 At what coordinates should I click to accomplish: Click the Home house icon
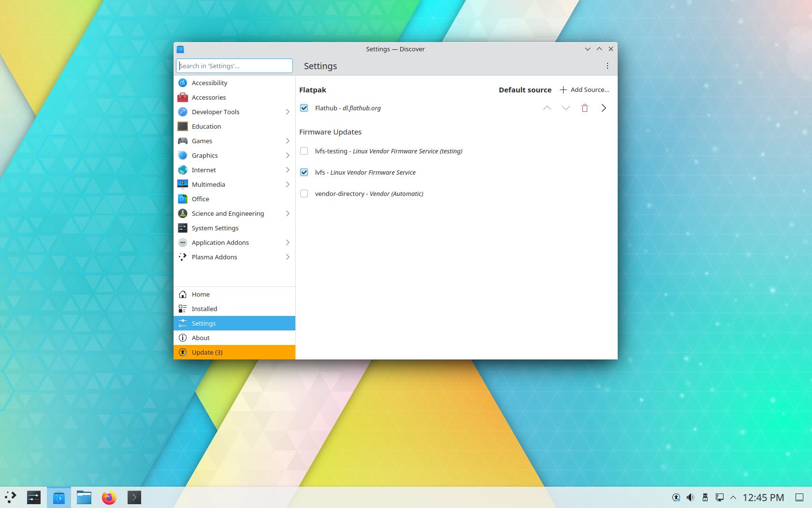point(183,294)
